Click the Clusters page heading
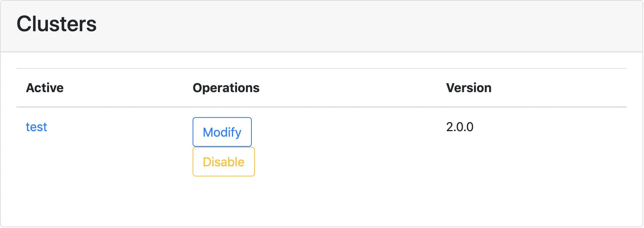Image resolution: width=644 pixels, height=228 pixels. pyautogui.click(x=57, y=24)
